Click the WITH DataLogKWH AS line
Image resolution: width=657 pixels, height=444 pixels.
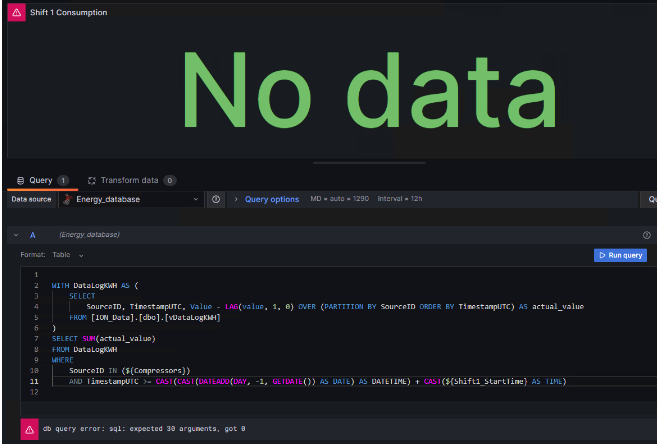[x=95, y=286]
